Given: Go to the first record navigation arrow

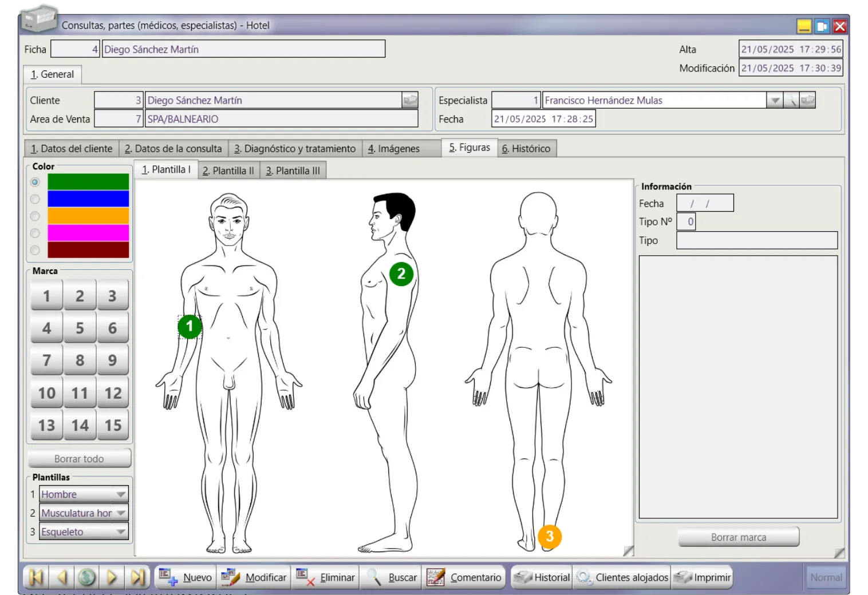Looking at the screenshot, I should coord(36,577).
